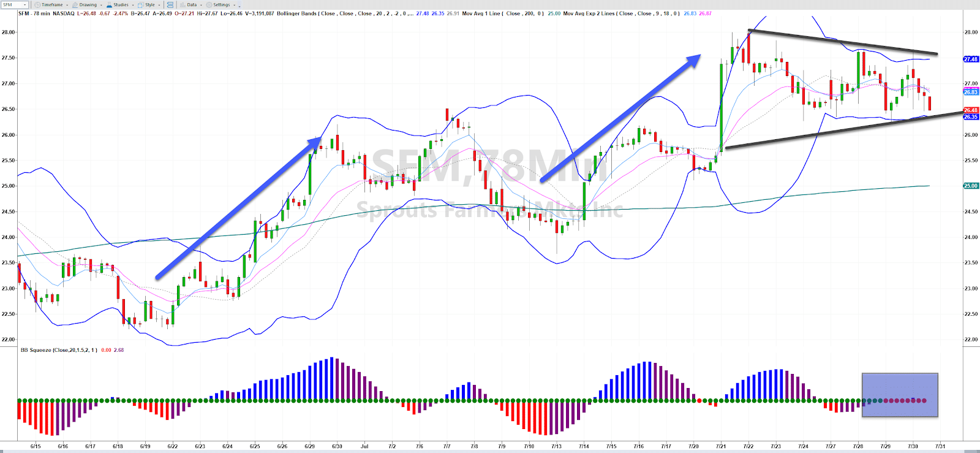Image resolution: width=980 pixels, height=453 pixels.
Task: Click the green 25.00 moving average tag
Action: 971,186
